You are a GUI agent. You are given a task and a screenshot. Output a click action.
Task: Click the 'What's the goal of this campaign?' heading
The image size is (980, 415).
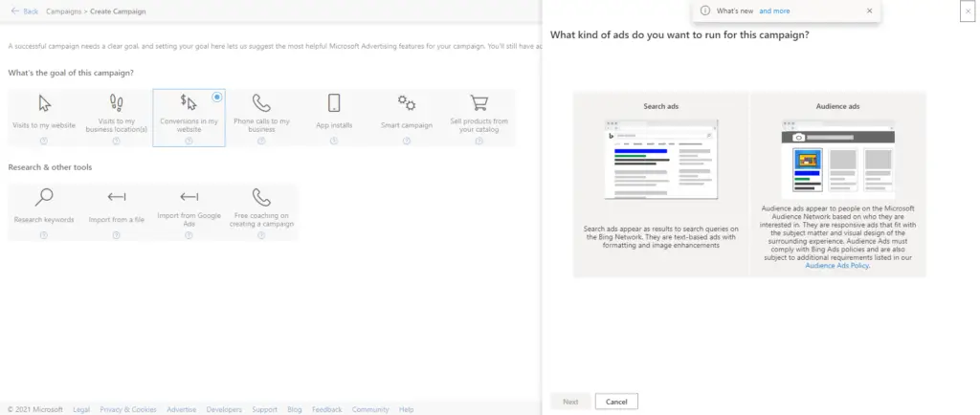[71, 73]
